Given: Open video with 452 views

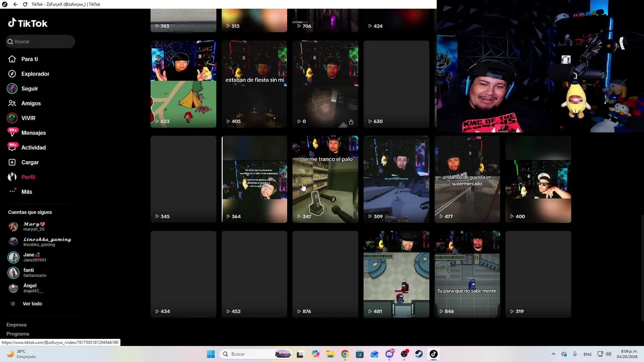Looking at the screenshot, I should click(x=254, y=274).
